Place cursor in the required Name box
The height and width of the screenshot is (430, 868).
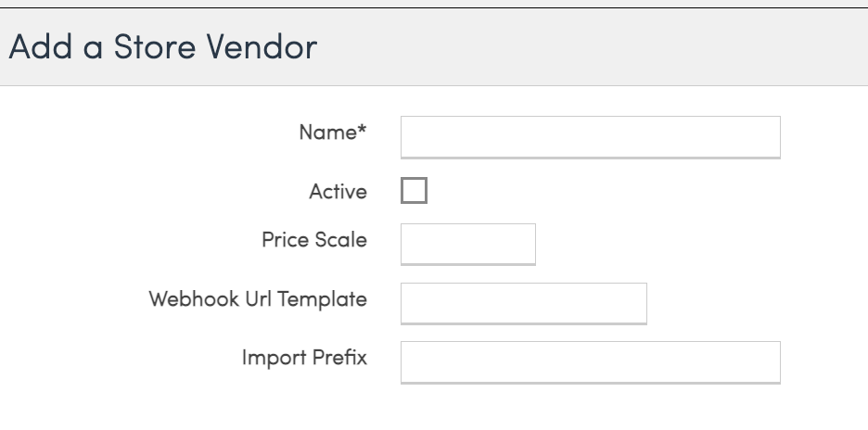coord(590,137)
